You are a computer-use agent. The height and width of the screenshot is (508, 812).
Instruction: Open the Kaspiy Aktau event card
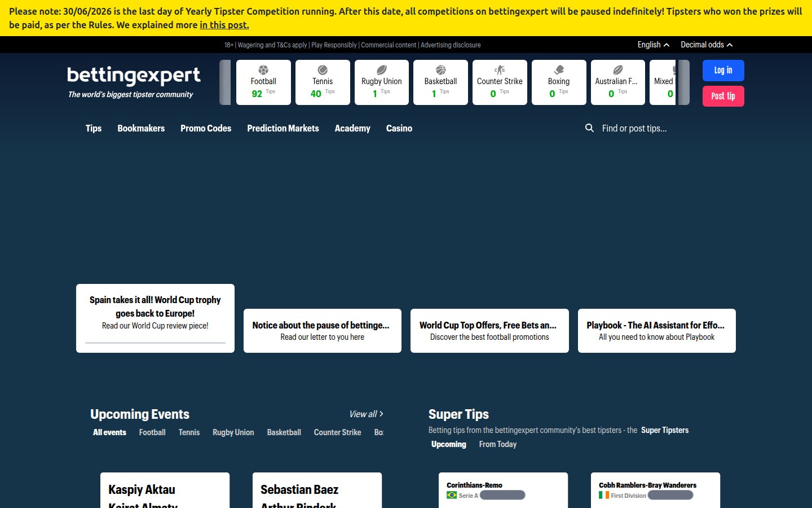[x=165, y=490]
